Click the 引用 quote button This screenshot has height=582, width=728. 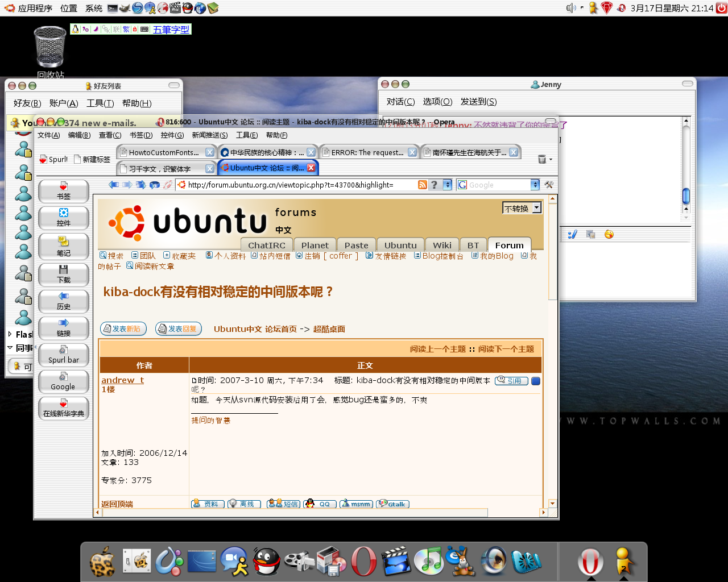coord(512,381)
